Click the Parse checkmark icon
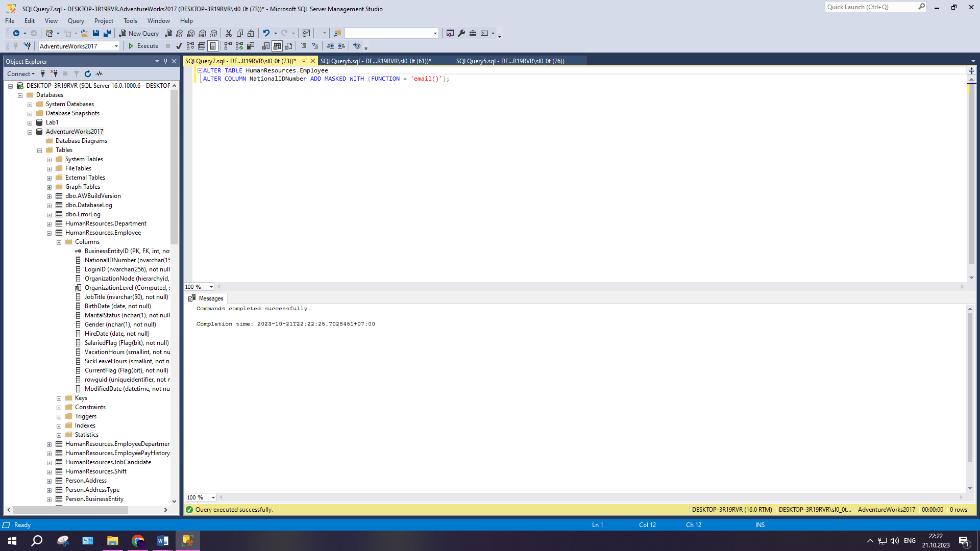This screenshot has height=551, width=980. click(179, 46)
